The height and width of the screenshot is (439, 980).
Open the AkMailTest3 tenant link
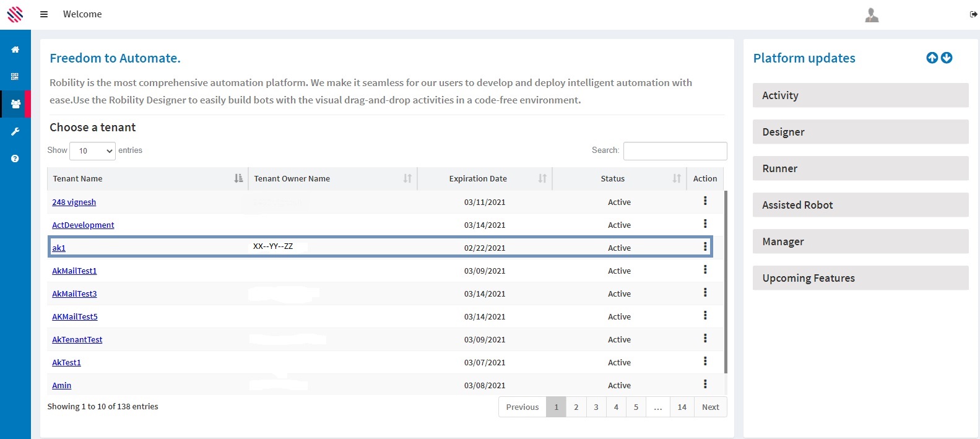click(x=74, y=293)
